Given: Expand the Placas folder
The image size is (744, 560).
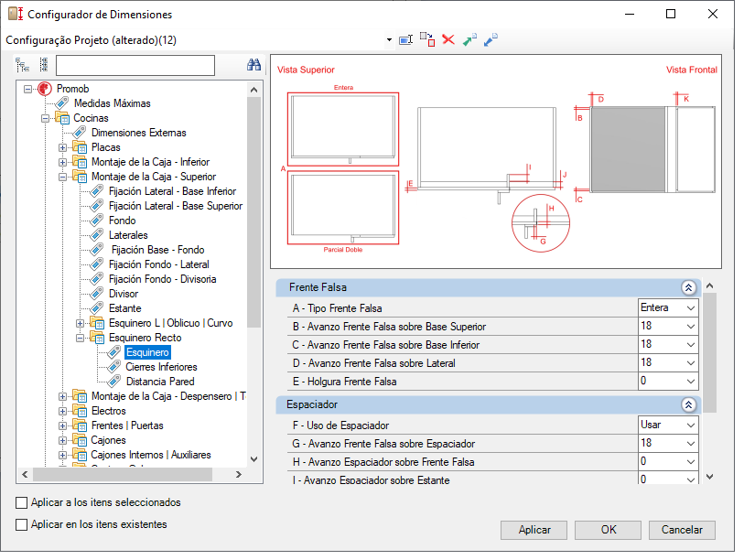Looking at the screenshot, I should (62, 147).
